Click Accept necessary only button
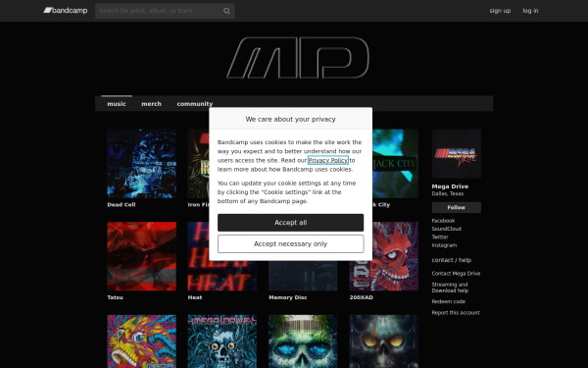This screenshot has height=368, width=588. [x=291, y=244]
